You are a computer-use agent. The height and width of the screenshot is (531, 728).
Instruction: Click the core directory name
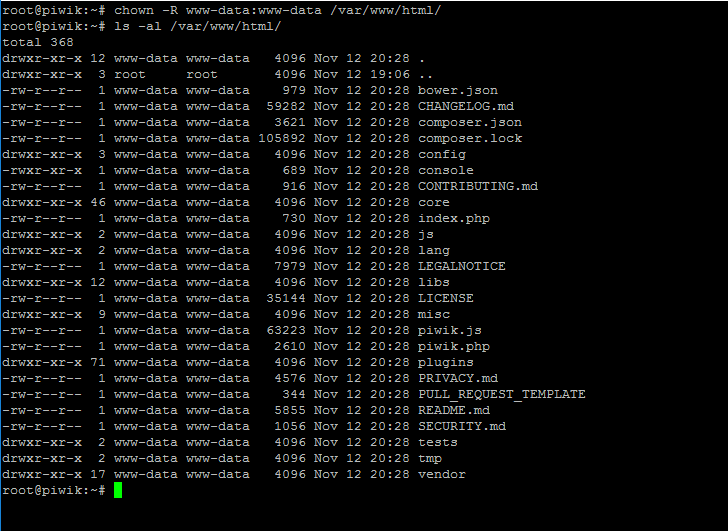pyautogui.click(x=434, y=202)
